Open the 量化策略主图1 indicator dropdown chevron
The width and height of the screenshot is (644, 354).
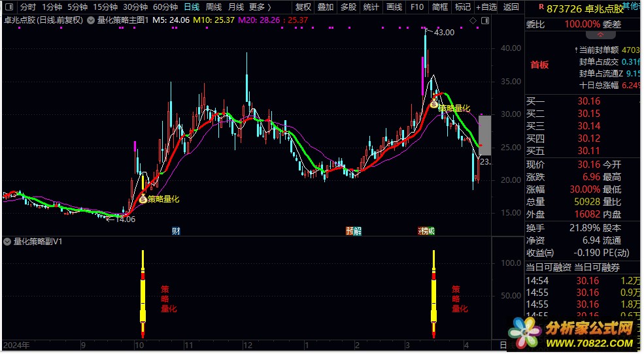coord(91,20)
